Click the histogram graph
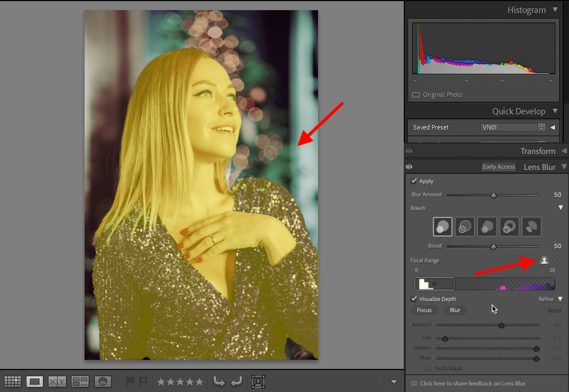The image size is (569, 392). click(484, 48)
